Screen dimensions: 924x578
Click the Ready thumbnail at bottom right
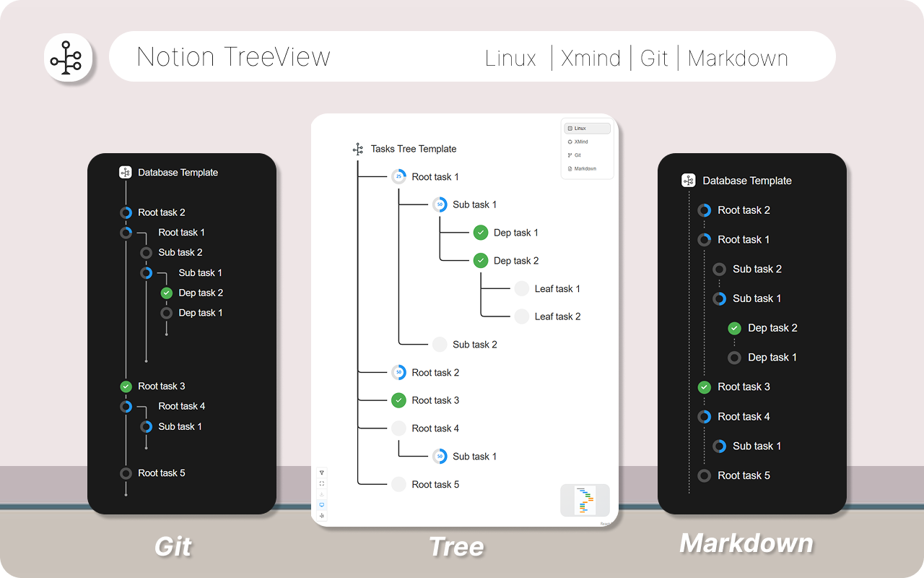point(585,500)
